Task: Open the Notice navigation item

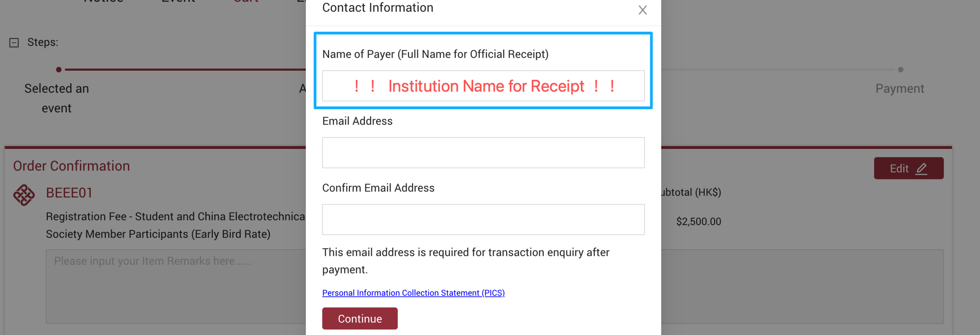Action: pyautogui.click(x=103, y=2)
